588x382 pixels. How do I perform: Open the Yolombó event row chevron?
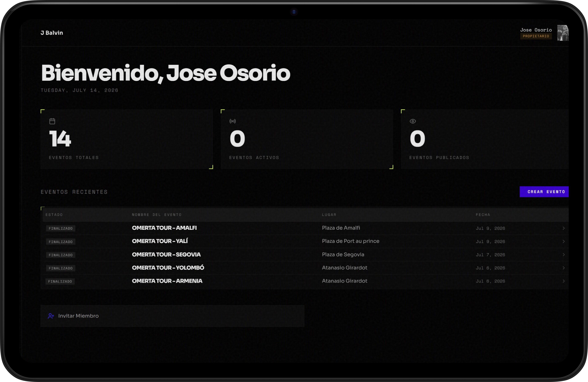tap(563, 268)
